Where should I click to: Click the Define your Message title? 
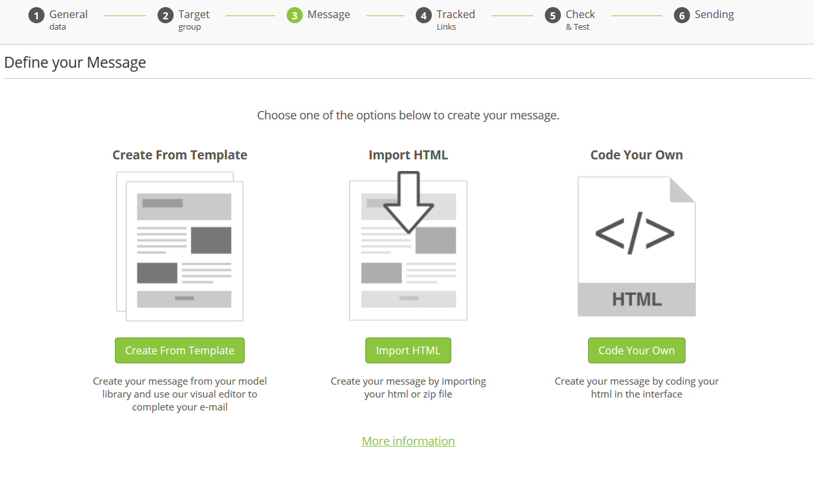coord(75,63)
